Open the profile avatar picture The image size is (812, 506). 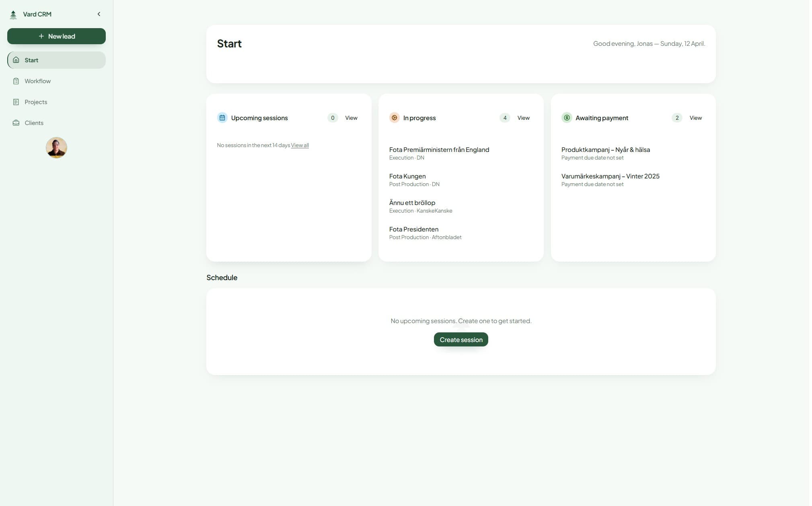coord(56,147)
